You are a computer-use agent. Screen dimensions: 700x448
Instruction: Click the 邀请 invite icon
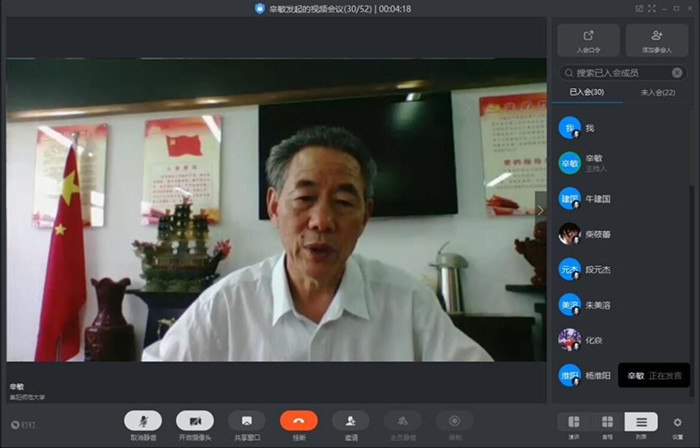[x=351, y=421]
